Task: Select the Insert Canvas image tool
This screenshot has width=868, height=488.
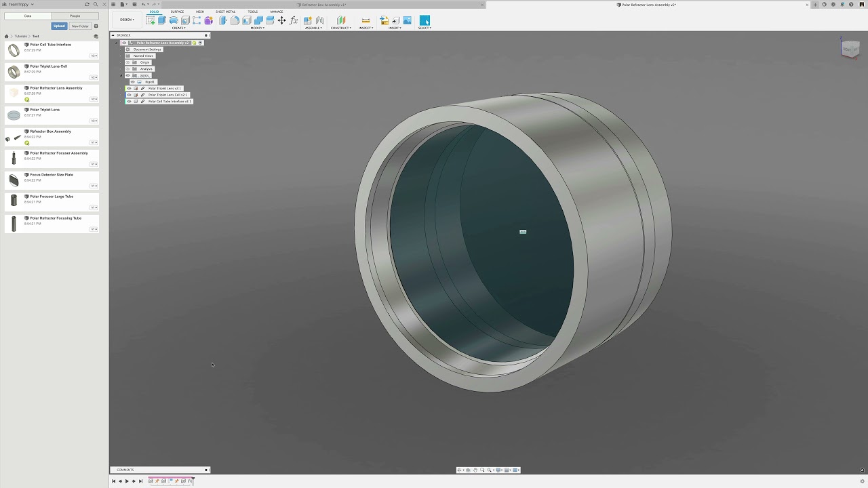Action: pos(408,20)
